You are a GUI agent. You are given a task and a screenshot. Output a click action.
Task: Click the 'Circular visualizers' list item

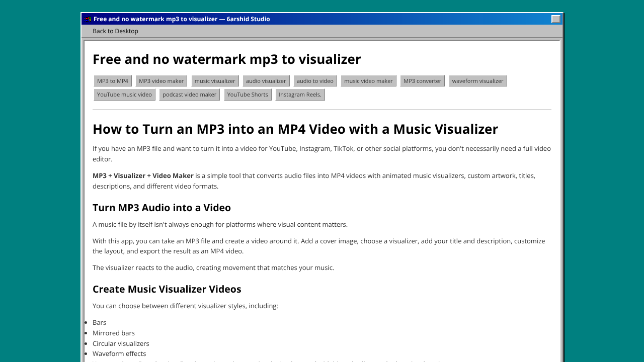[121, 343]
